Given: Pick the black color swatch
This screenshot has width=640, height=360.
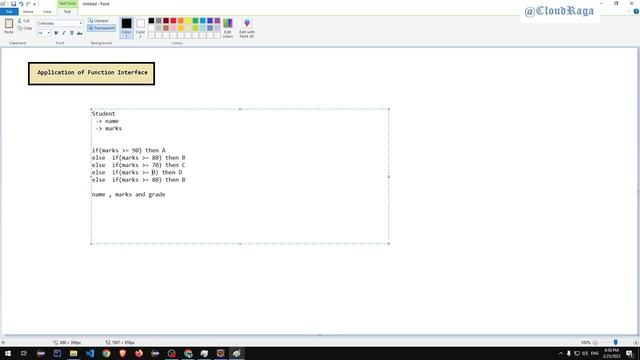Looking at the screenshot, I should (x=151, y=21).
